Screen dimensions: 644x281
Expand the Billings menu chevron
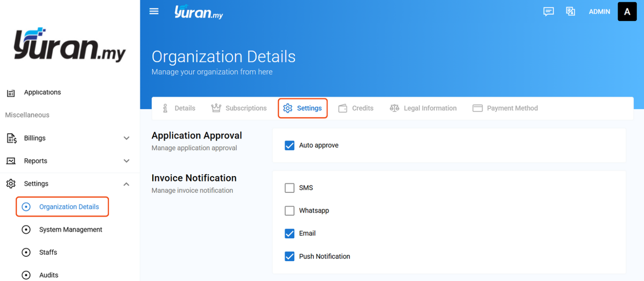[126, 138]
